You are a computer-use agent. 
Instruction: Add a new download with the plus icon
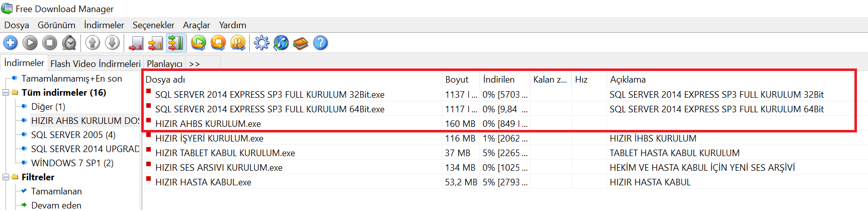click(10, 43)
